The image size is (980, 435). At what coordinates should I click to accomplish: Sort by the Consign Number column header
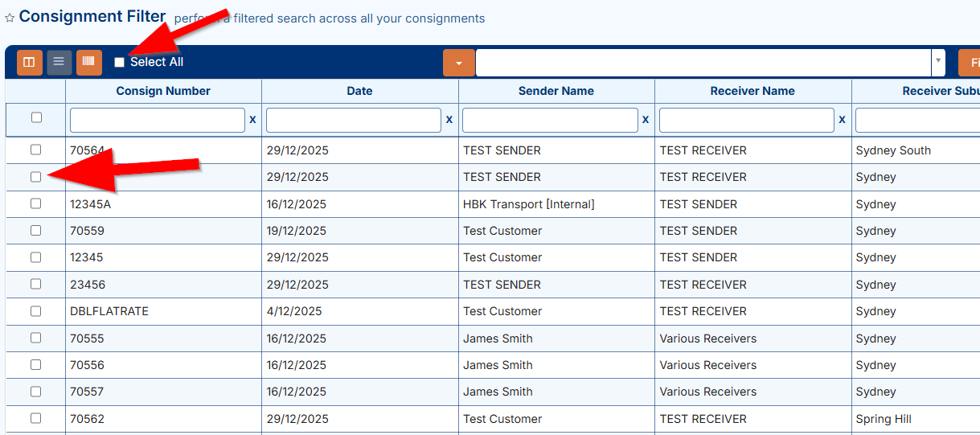(163, 91)
